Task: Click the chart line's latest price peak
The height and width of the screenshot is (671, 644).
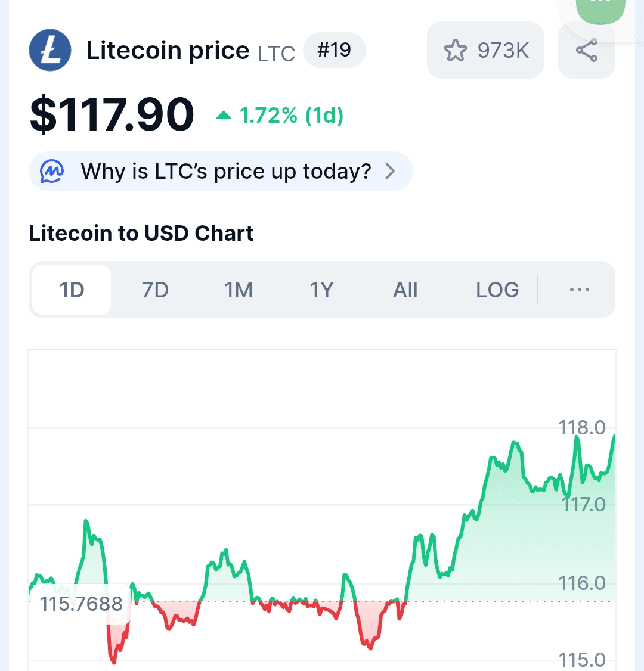Action: 614,436
